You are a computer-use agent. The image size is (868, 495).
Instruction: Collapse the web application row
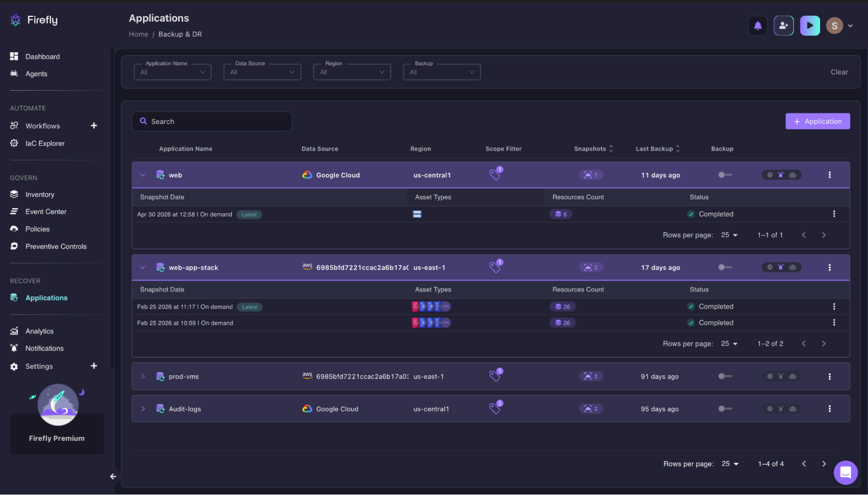[142, 175]
